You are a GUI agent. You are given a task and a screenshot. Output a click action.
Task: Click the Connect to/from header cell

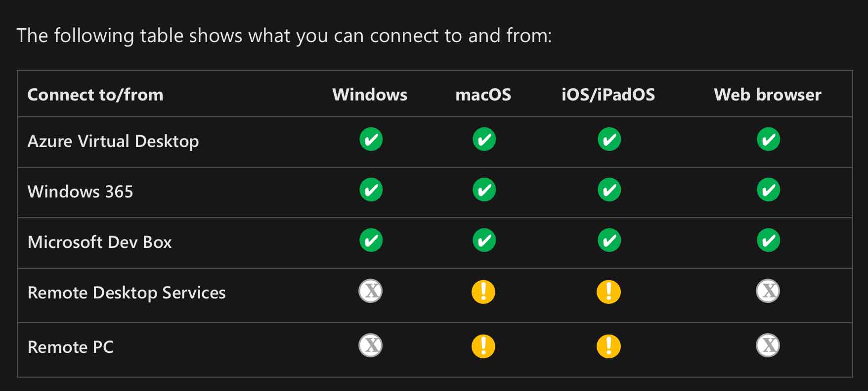pos(95,95)
